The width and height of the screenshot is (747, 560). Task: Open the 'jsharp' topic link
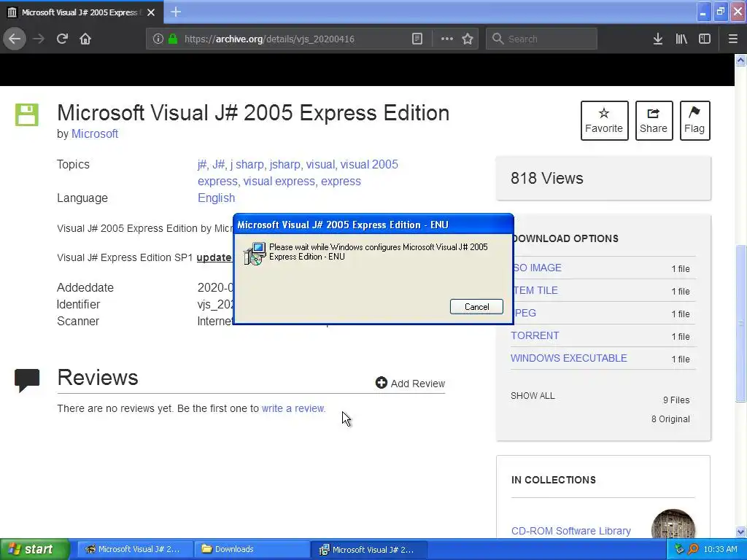(285, 164)
